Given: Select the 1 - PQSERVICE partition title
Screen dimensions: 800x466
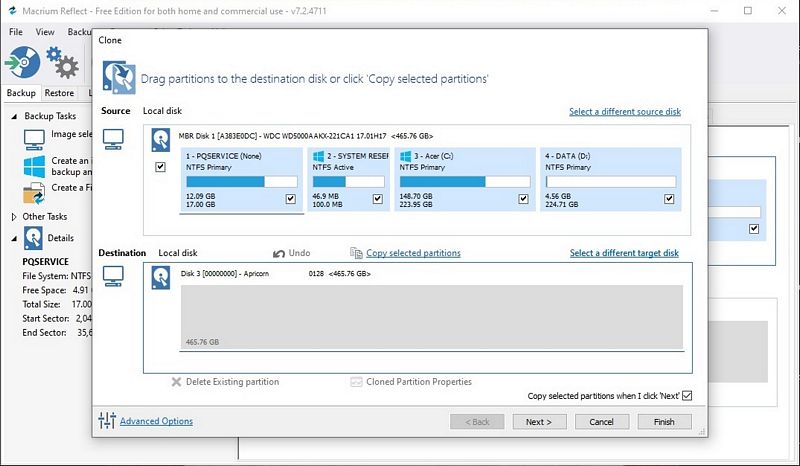Looking at the screenshot, I should 223,156.
